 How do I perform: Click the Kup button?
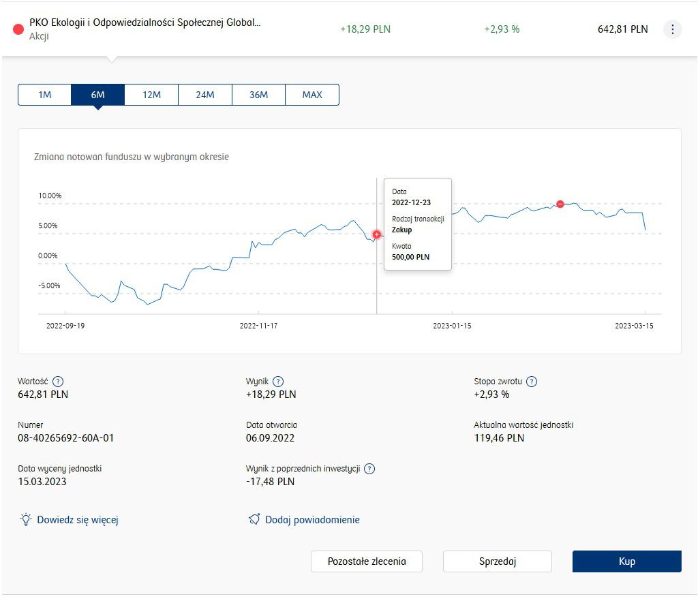tap(627, 561)
